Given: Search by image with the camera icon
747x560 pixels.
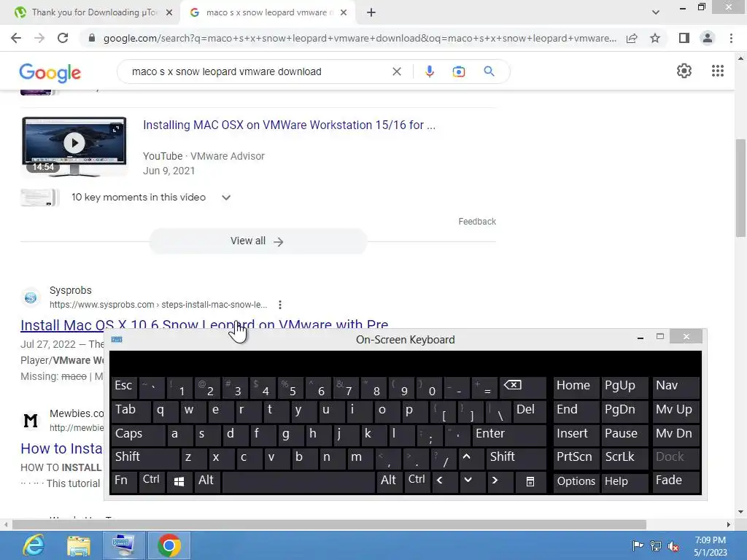Looking at the screenshot, I should coord(458,71).
